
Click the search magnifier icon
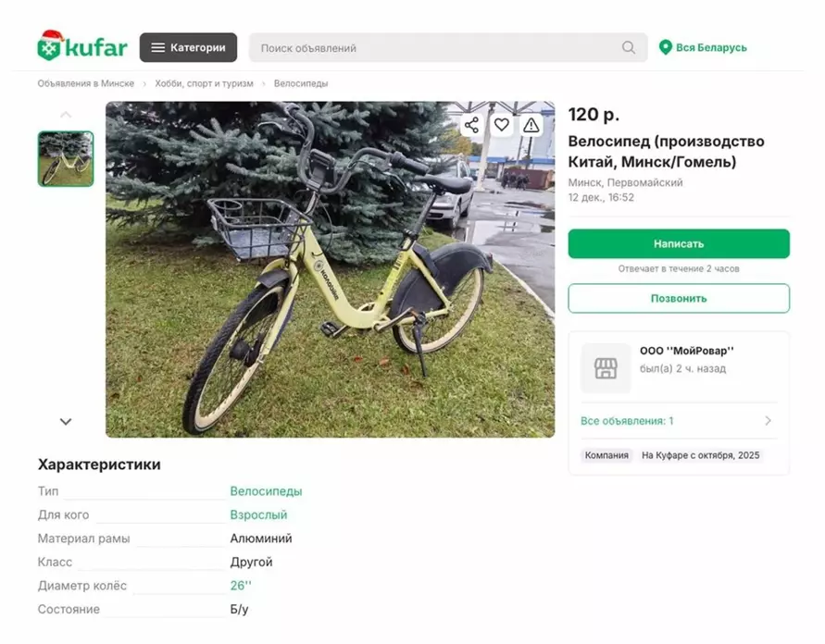629,48
